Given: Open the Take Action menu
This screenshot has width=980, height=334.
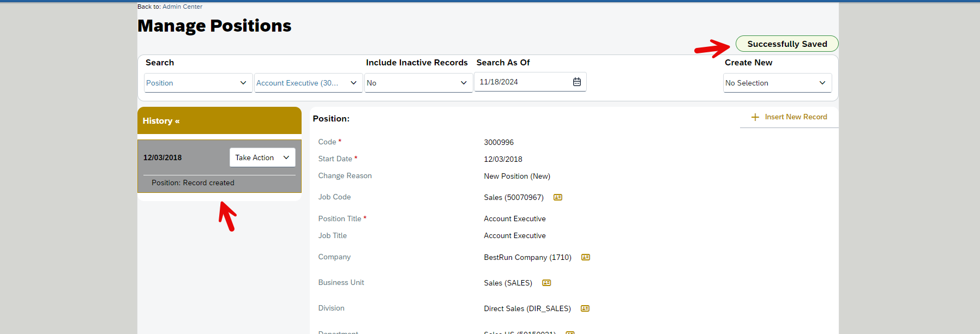Looking at the screenshot, I should coord(262,157).
